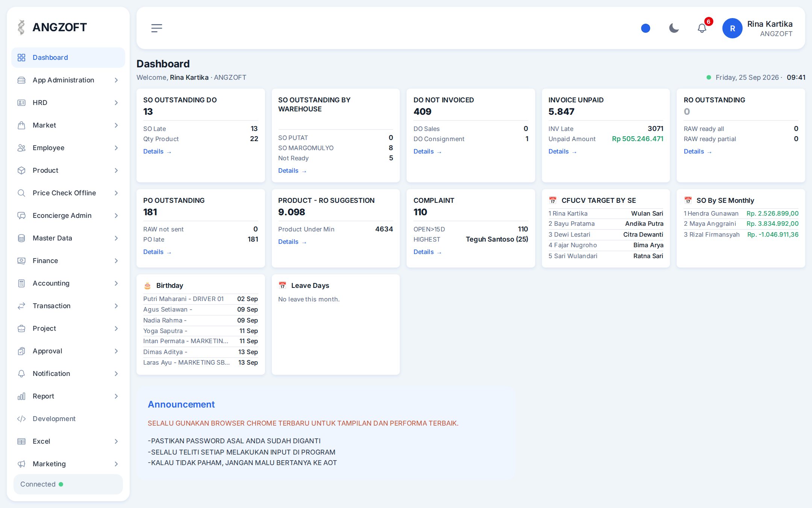Open Details link under PO Outstanding
Viewport: 812px width, 508px height.
(x=157, y=252)
